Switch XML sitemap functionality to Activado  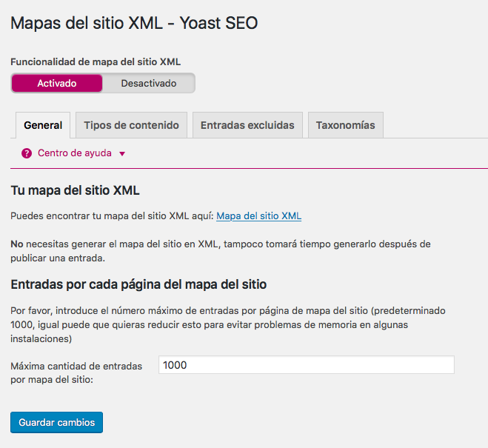pos(57,83)
